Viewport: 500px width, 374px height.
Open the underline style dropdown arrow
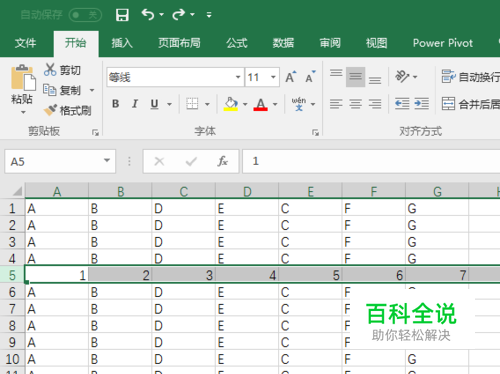click(169, 104)
